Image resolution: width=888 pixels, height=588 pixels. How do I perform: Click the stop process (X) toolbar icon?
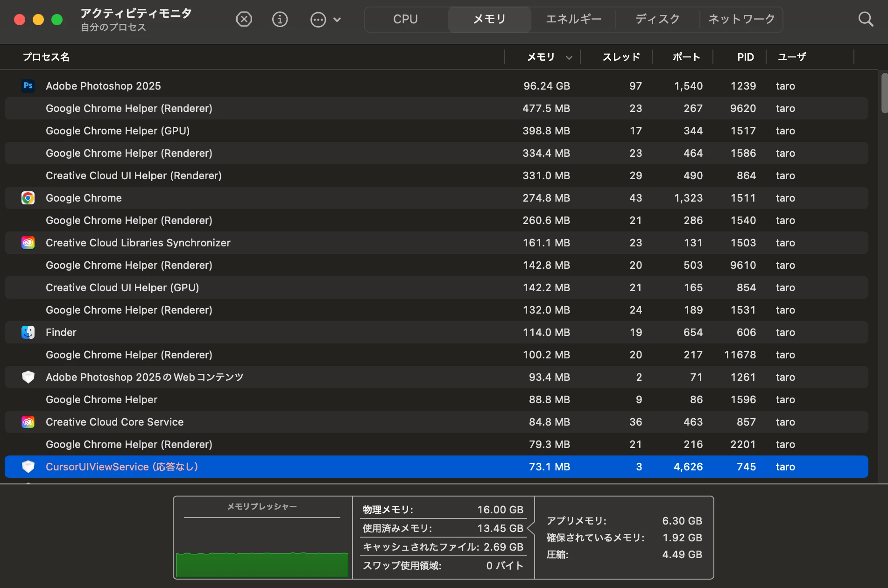pyautogui.click(x=244, y=19)
